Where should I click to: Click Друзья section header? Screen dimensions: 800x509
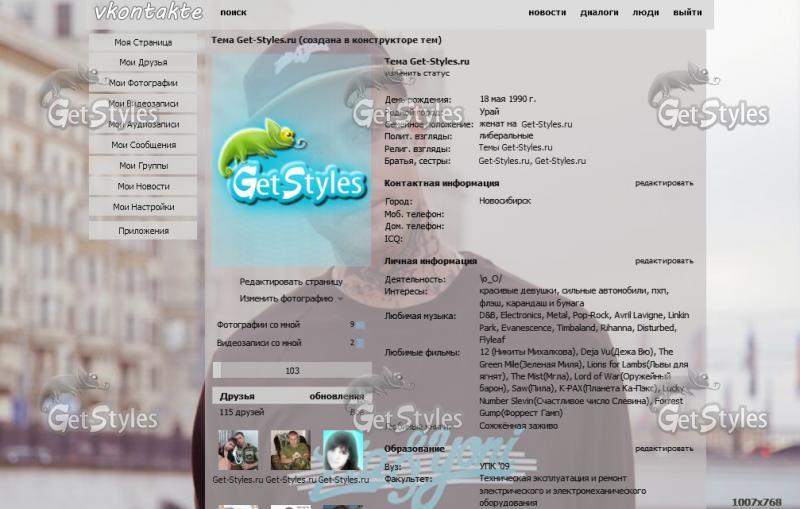(237, 396)
